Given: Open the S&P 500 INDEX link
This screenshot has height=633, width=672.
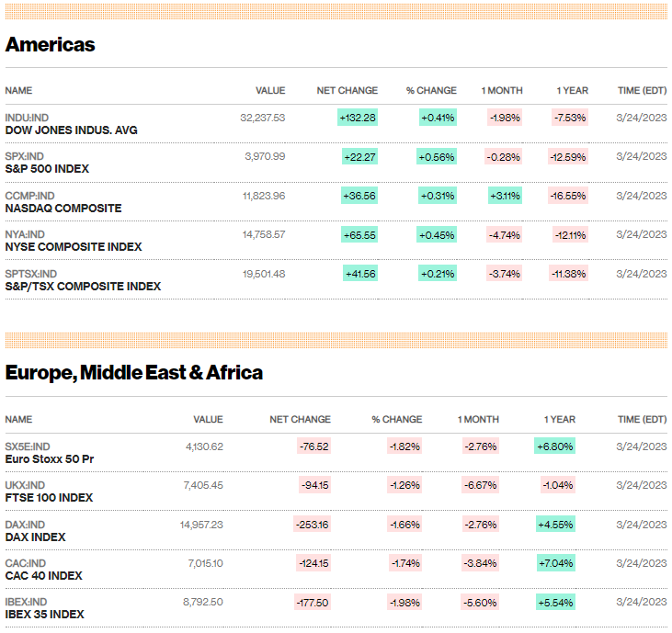Looking at the screenshot, I should coord(47,169).
